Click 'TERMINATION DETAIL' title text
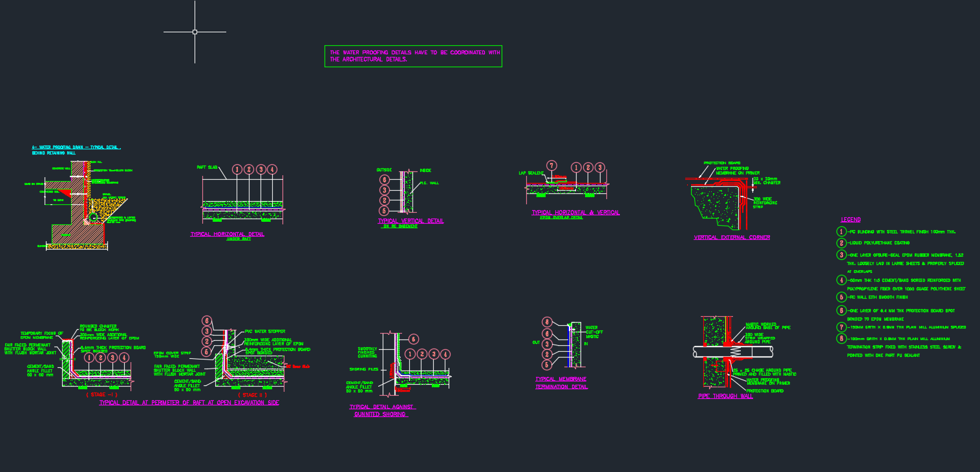This screenshot has width=980, height=472. point(561,387)
